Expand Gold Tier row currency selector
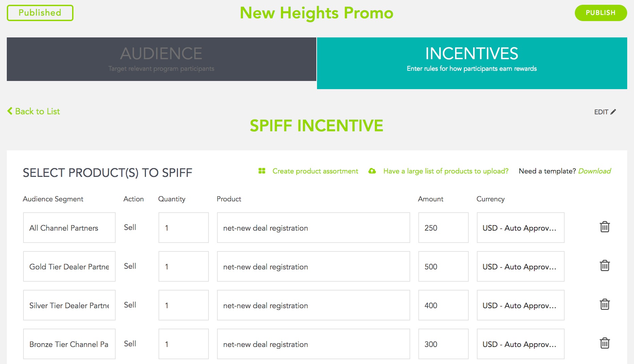Image resolution: width=634 pixels, height=364 pixels. (520, 266)
